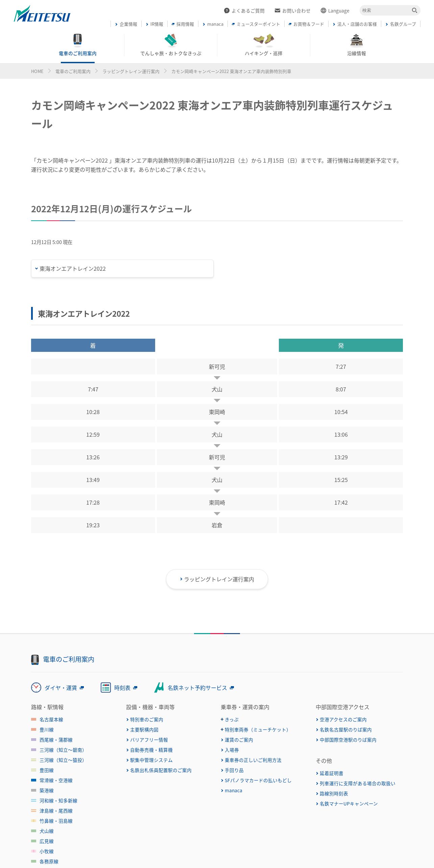Open the 企業情報 menu item

click(126, 24)
